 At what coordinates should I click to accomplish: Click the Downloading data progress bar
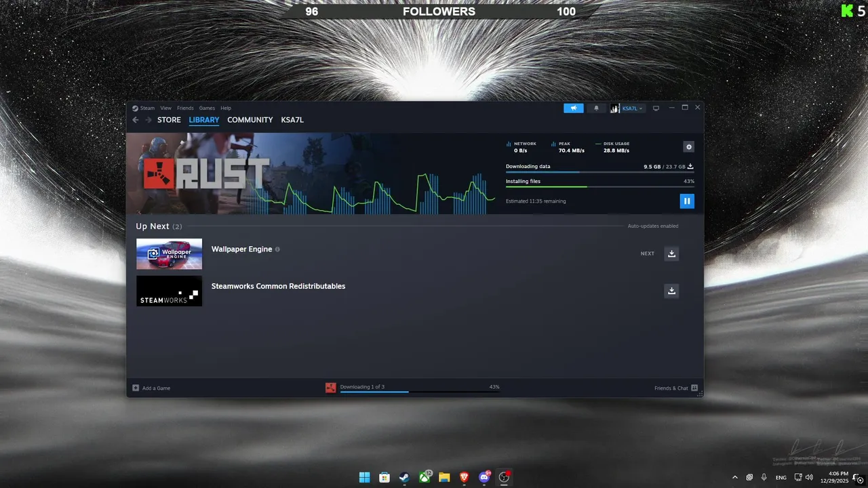[x=599, y=172]
